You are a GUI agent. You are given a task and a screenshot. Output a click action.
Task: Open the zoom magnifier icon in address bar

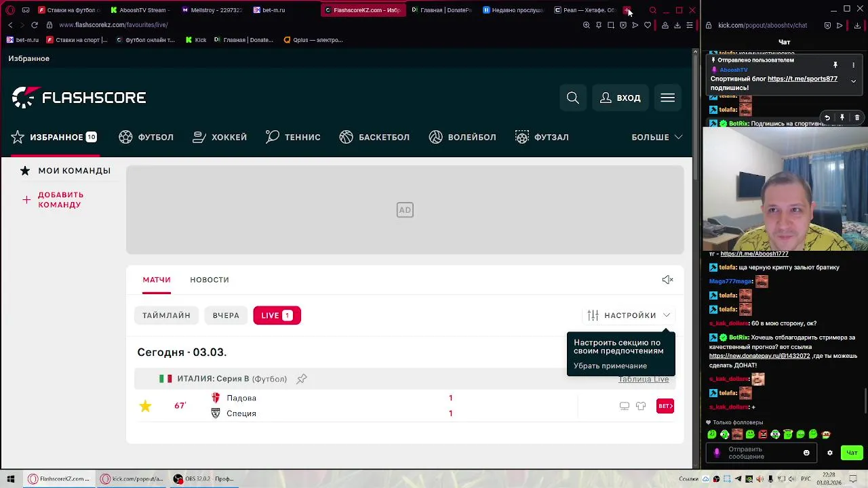pos(587,25)
